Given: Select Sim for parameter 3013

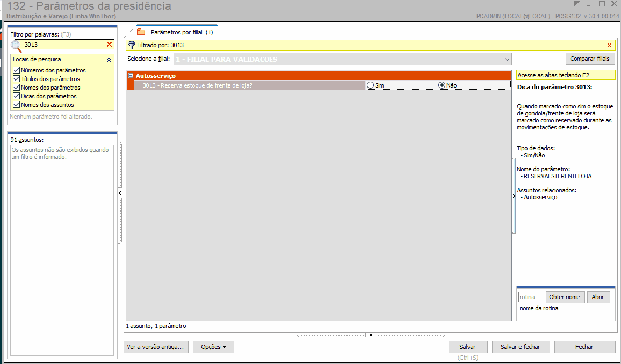Looking at the screenshot, I should (370, 85).
